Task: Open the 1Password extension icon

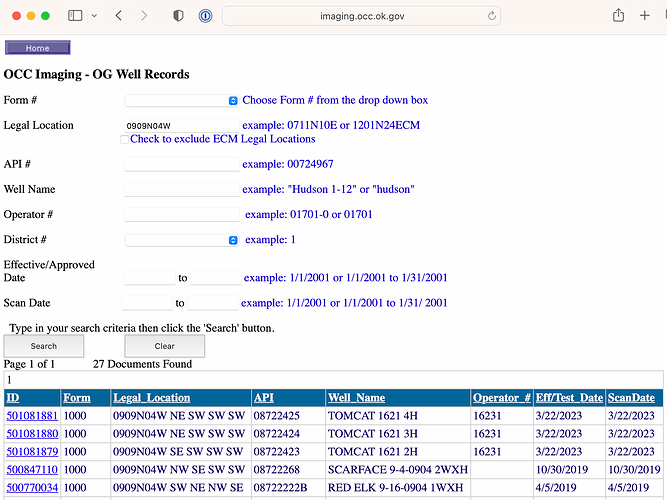Action: (205, 16)
